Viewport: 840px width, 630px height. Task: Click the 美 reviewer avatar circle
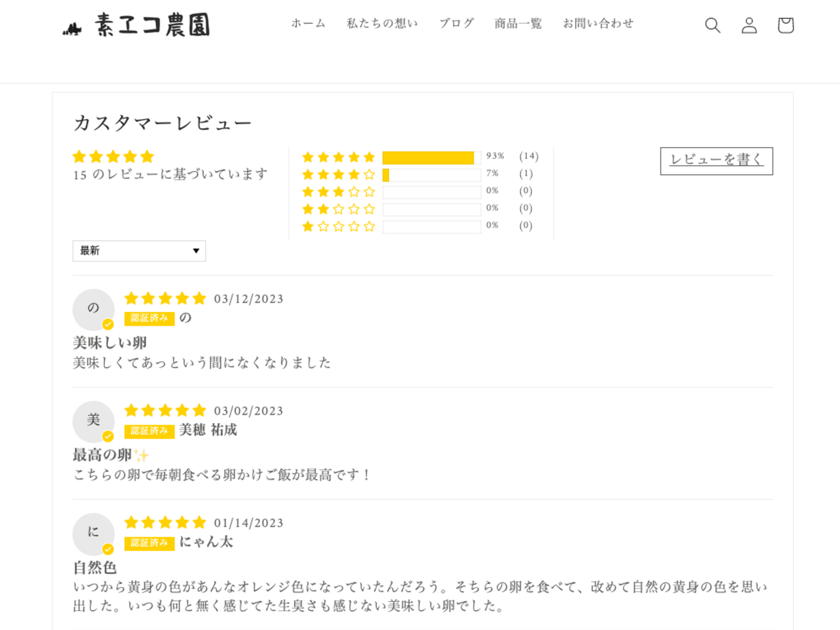click(x=93, y=421)
